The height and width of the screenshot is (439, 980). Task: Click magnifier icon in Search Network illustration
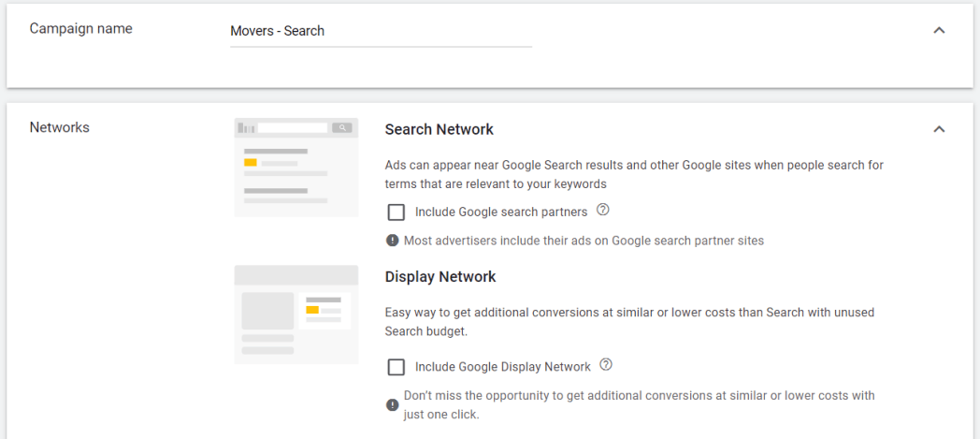tap(342, 127)
